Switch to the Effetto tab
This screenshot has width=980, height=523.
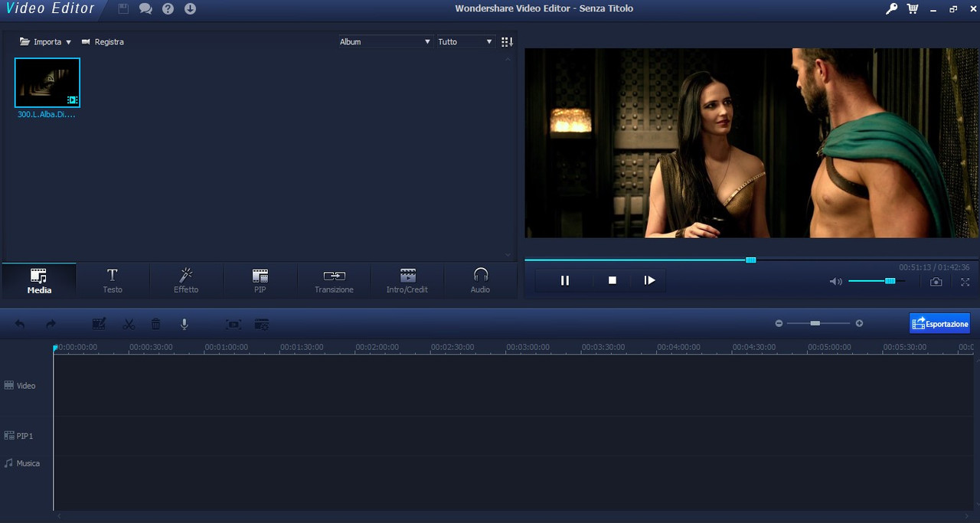pyautogui.click(x=186, y=280)
